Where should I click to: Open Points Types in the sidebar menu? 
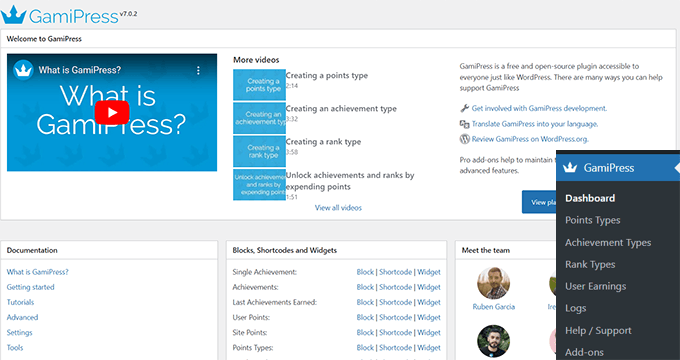pos(592,220)
